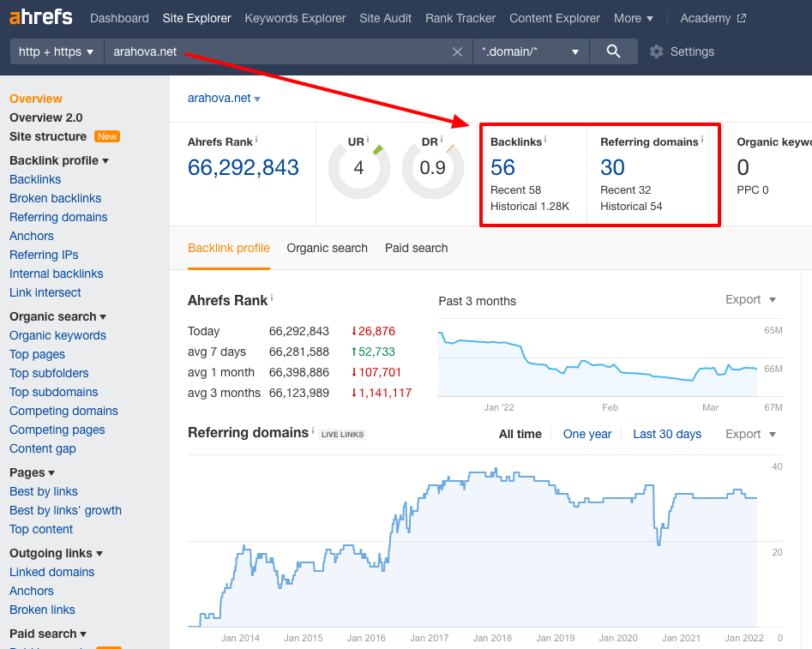812x649 pixels.
Task: Collapse the Pages sidebar section
Action: click(x=32, y=472)
